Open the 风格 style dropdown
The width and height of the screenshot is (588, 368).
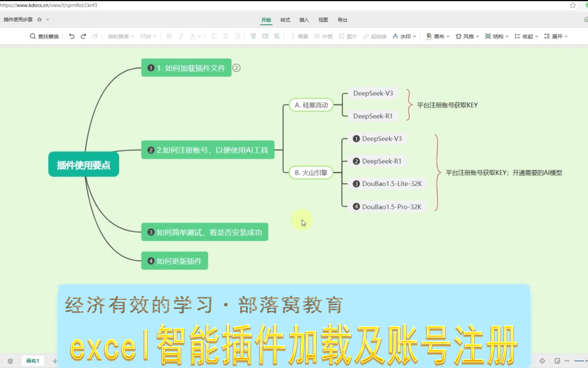tap(467, 36)
